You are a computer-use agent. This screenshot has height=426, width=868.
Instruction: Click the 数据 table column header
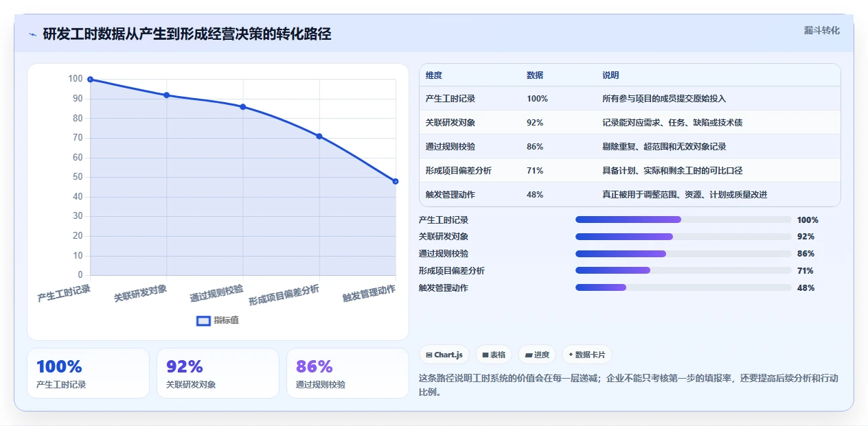[535, 75]
